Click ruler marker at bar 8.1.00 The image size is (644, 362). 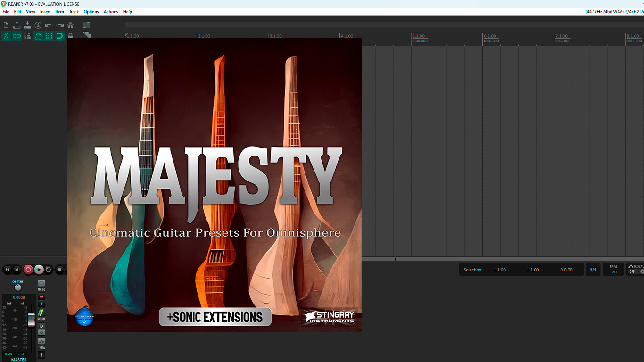click(633, 36)
